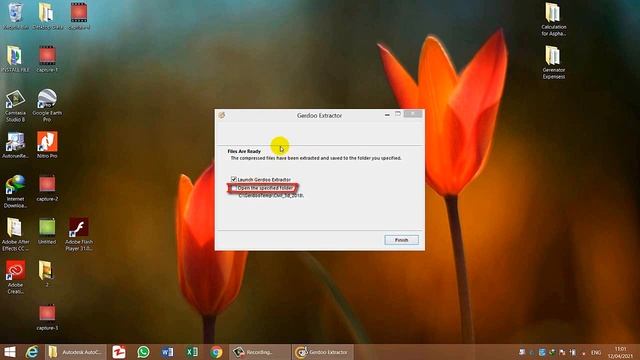Viewport: 640px width, 360px height.
Task: Select the Generator Expenses folder
Action: tap(553, 62)
